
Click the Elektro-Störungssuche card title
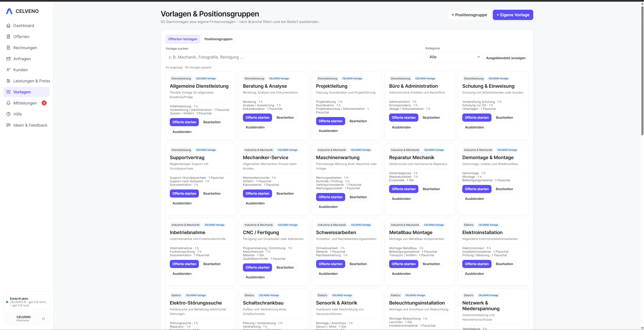coord(196,303)
